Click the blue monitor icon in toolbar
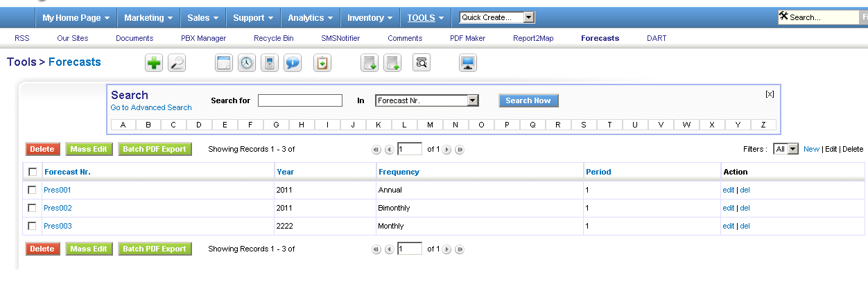Viewport: 868px width, 284px height. [x=468, y=63]
